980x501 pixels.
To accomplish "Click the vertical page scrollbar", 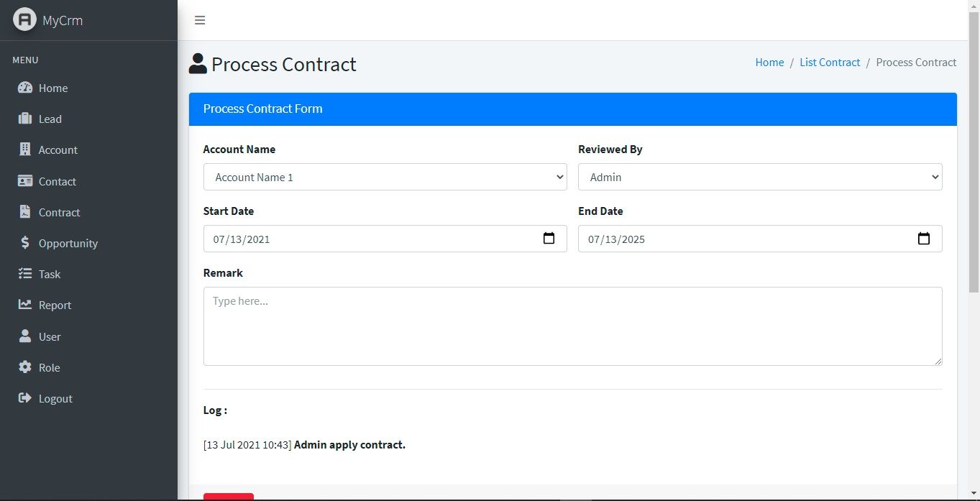I will pyautogui.click(x=974, y=152).
